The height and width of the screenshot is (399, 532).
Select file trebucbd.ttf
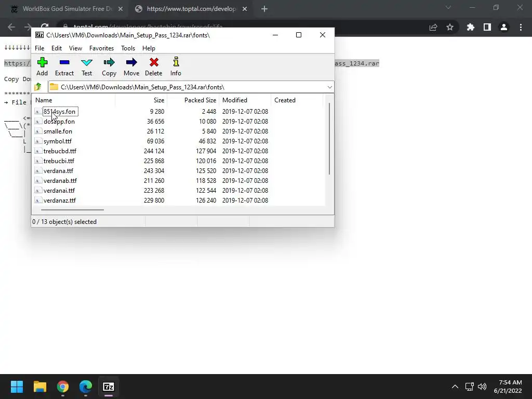60,151
